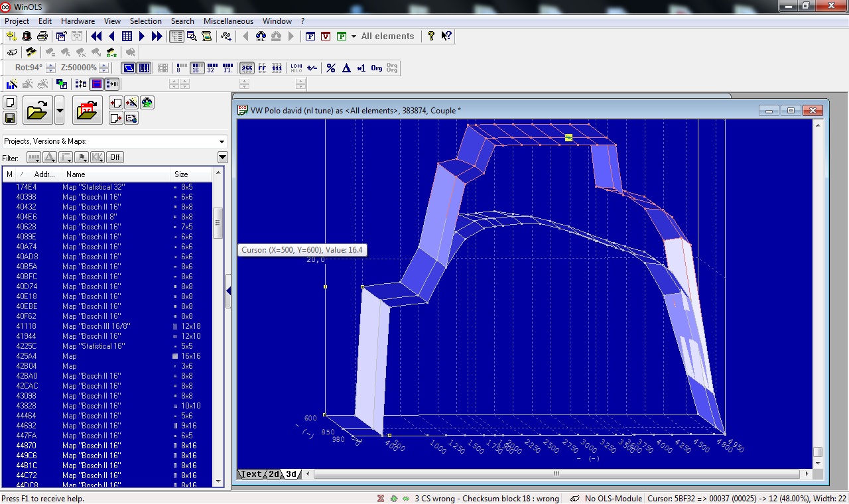Click the rotation spinner up arrow
This screenshot has width=849, height=504.
point(50,65)
